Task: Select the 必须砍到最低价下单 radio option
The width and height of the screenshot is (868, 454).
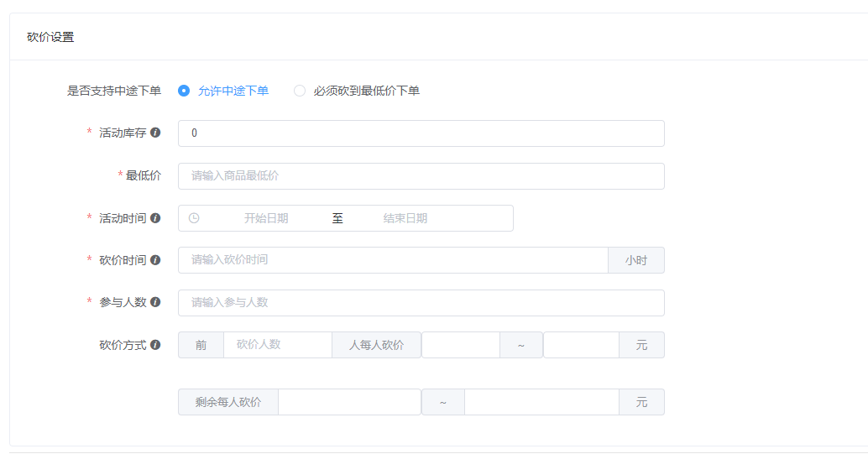Action: (300, 91)
